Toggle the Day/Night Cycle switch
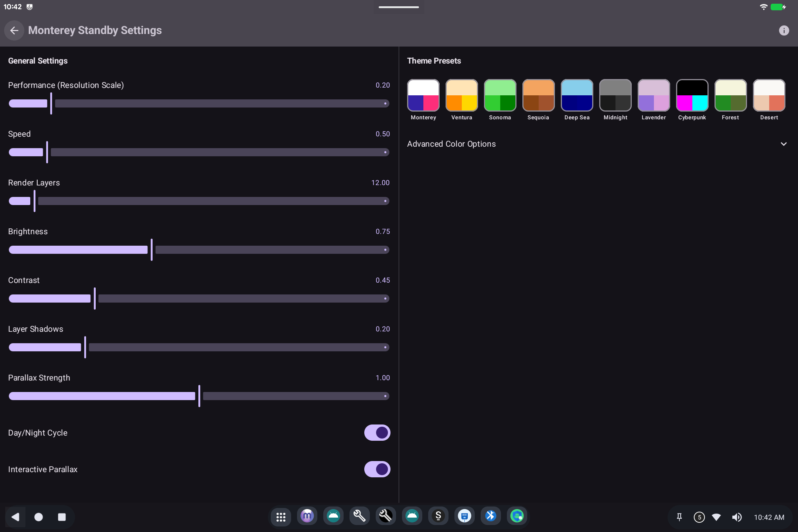The image size is (798, 532). pyautogui.click(x=377, y=433)
